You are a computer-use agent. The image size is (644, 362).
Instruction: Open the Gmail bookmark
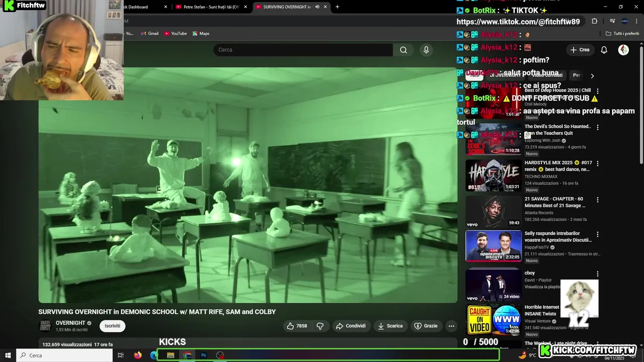[x=149, y=34]
